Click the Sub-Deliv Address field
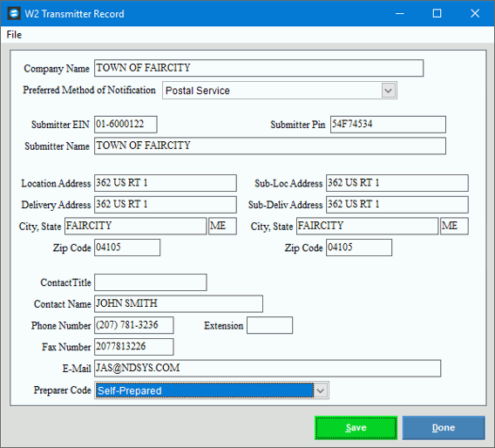495x448 pixels. pyautogui.click(x=397, y=205)
